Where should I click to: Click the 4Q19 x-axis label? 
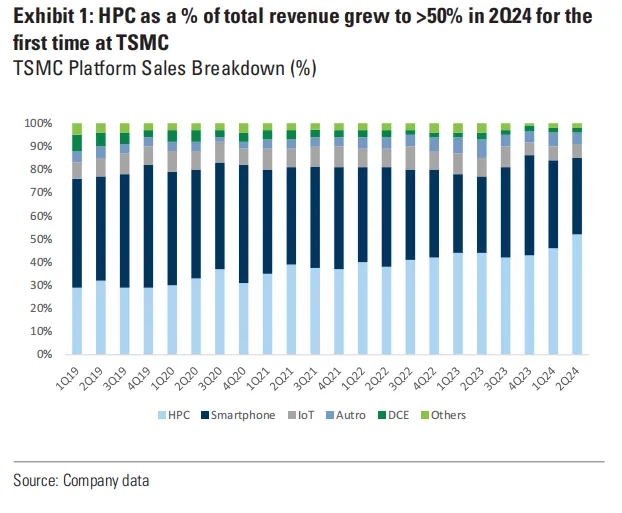(140, 379)
